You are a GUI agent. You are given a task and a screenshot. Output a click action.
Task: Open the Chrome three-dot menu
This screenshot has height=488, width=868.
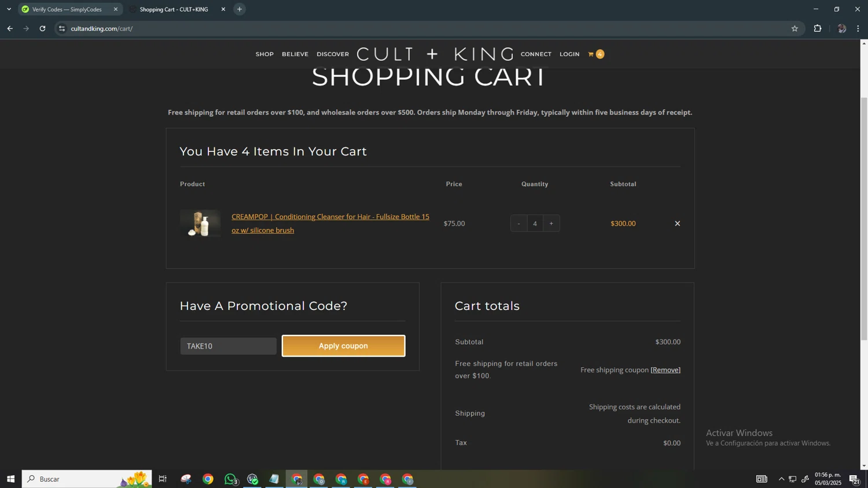point(858,28)
